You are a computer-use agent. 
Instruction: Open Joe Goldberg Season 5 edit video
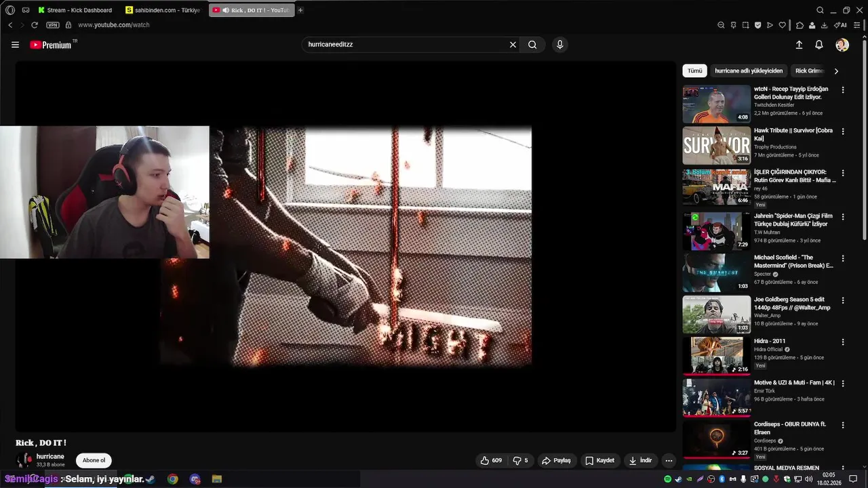pyautogui.click(x=793, y=303)
